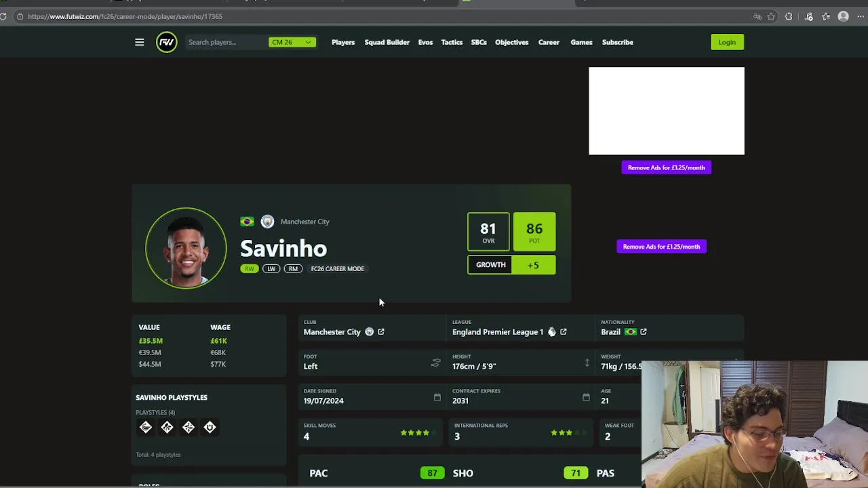Click the PAC 87 stat badge
Viewport: 868px width, 488px height.
click(x=432, y=473)
